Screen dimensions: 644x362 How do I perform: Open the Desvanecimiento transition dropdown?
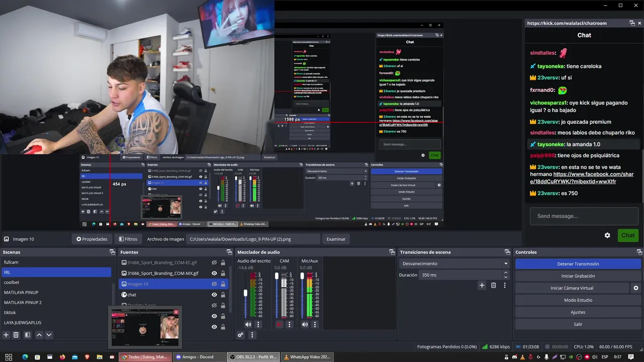coord(455,263)
